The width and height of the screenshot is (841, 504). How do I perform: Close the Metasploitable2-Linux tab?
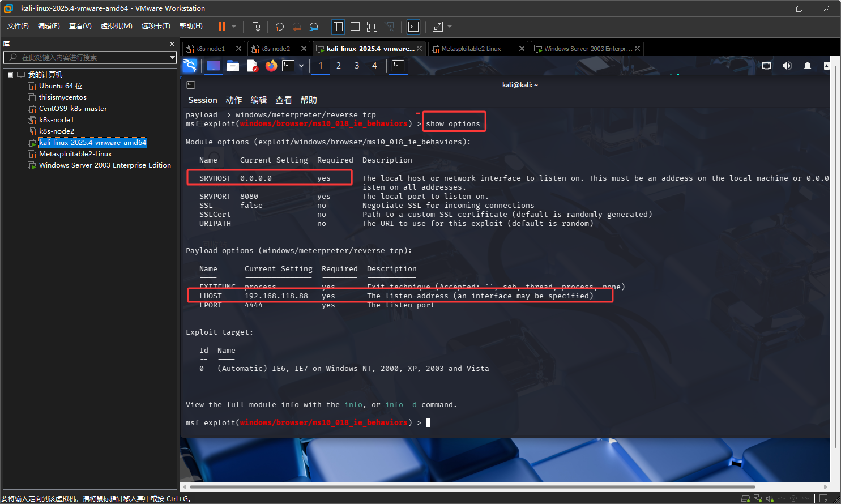[x=522, y=49]
